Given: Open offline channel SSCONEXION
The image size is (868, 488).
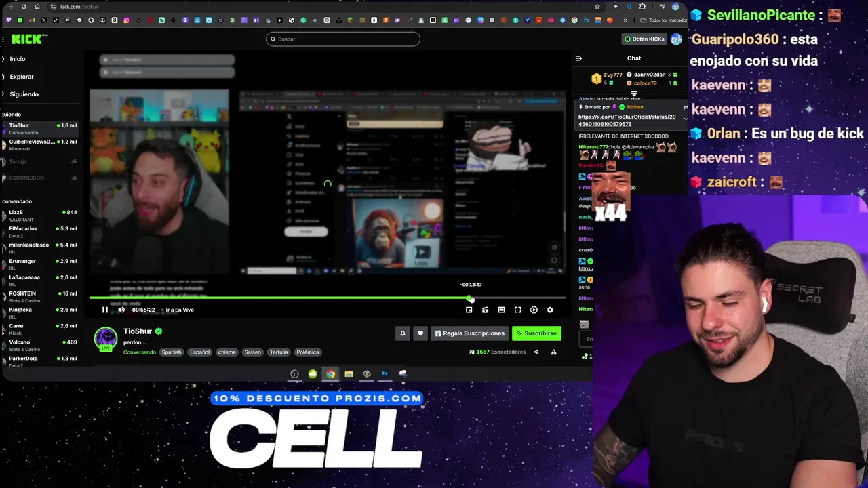Looking at the screenshot, I should (41, 178).
